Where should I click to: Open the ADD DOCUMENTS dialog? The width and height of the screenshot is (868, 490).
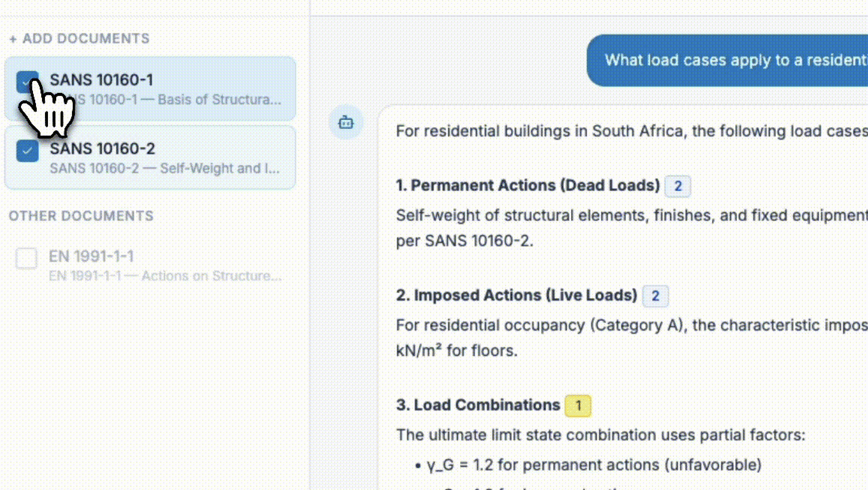(80, 39)
